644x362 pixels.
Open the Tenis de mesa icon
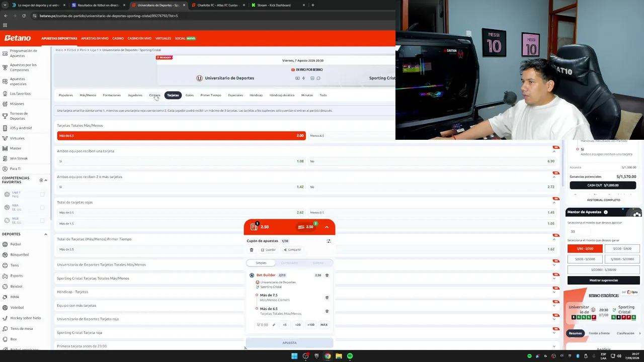[5, 329]
